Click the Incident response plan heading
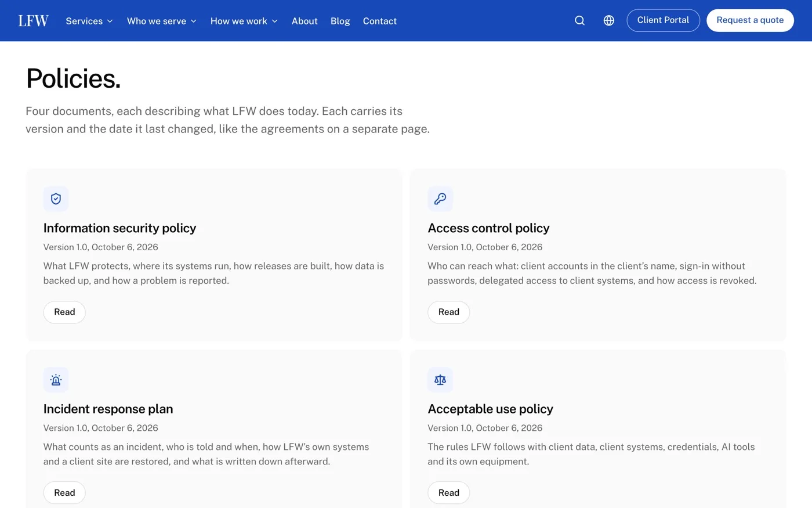The image size is (812, 508). [108, 409]
